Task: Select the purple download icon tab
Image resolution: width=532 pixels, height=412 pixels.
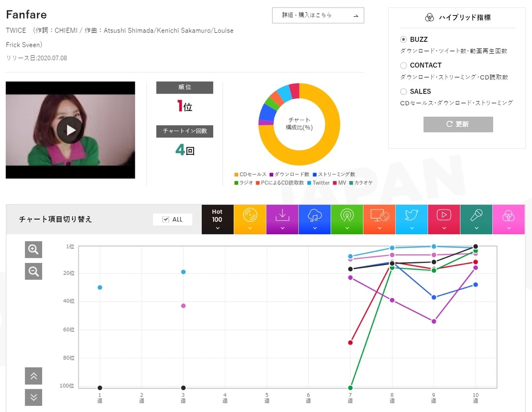Action: pos(282,220)
